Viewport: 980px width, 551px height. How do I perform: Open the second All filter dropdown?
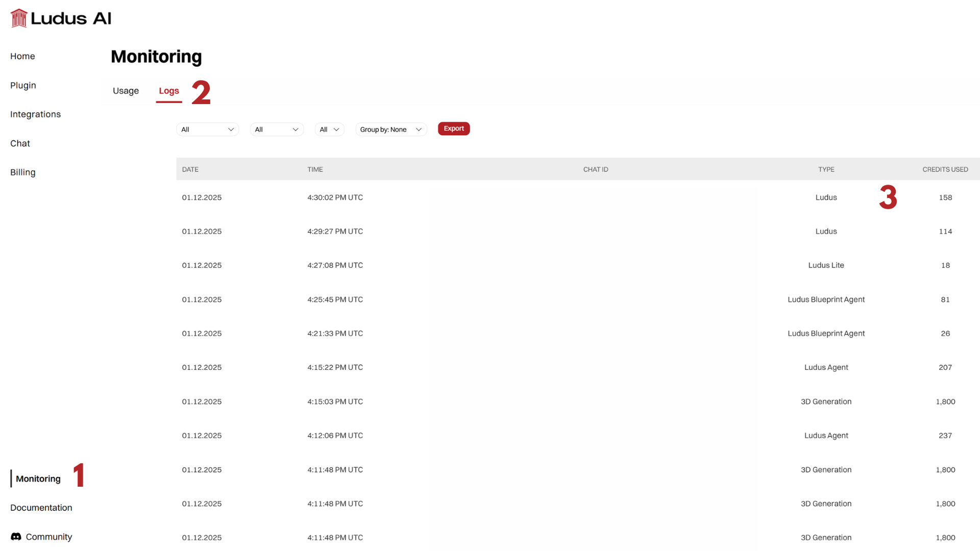pos(277,130)
